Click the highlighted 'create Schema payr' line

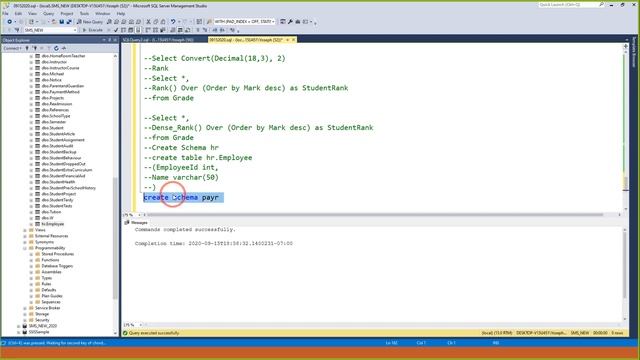click(x=183, y=198)
